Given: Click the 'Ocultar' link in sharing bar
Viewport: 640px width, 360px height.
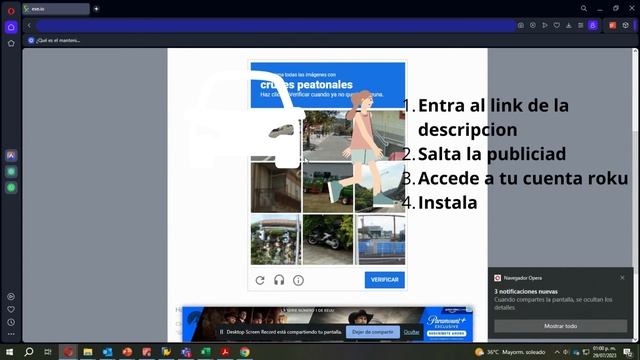Looking at the screenshot, I should tap(411, 332).
